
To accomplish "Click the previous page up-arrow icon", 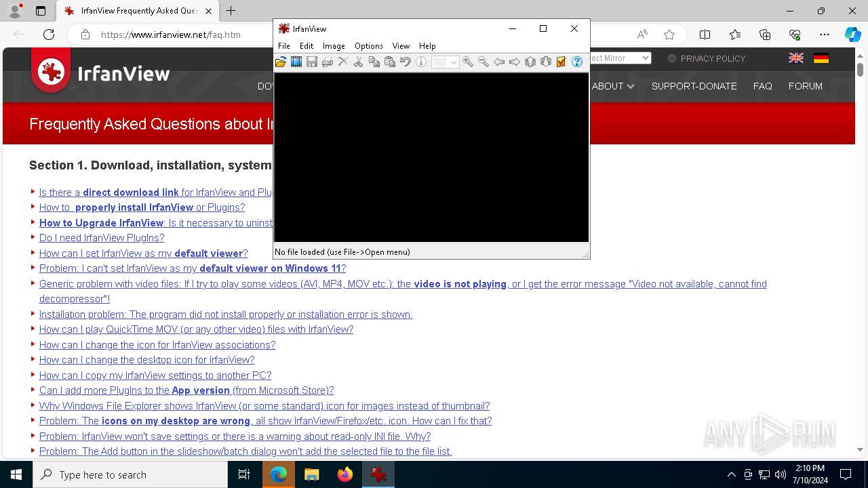I will tap(530, 62).
